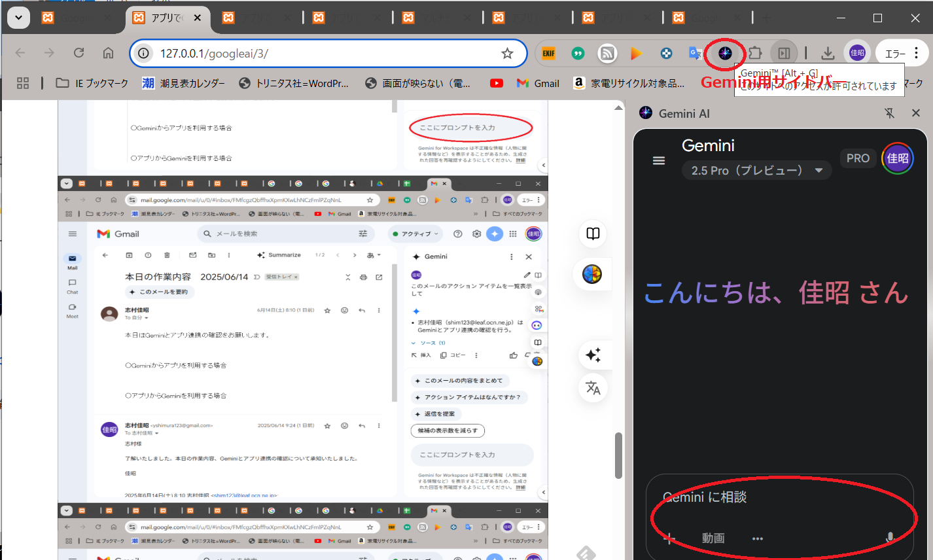933x560 pixels.
Task: Open more options in the prompt box
Action: (758, 538)
